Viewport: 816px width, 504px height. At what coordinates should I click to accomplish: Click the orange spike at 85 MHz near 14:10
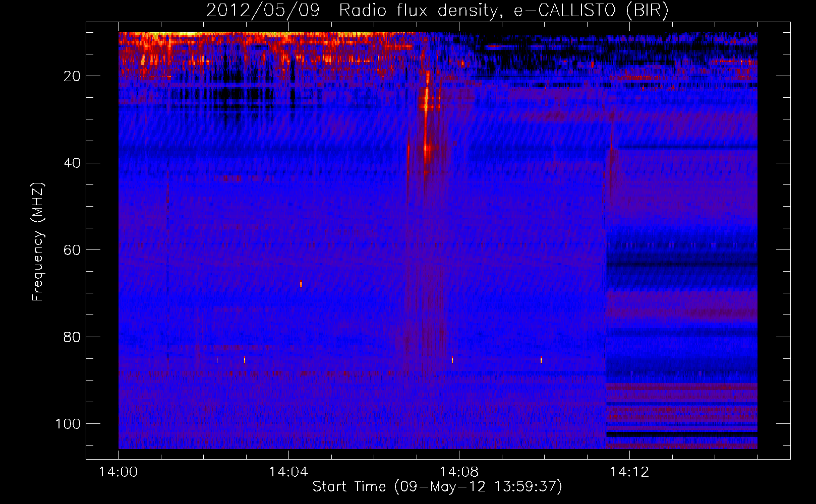pyautogui.click(x=541, y=359)
